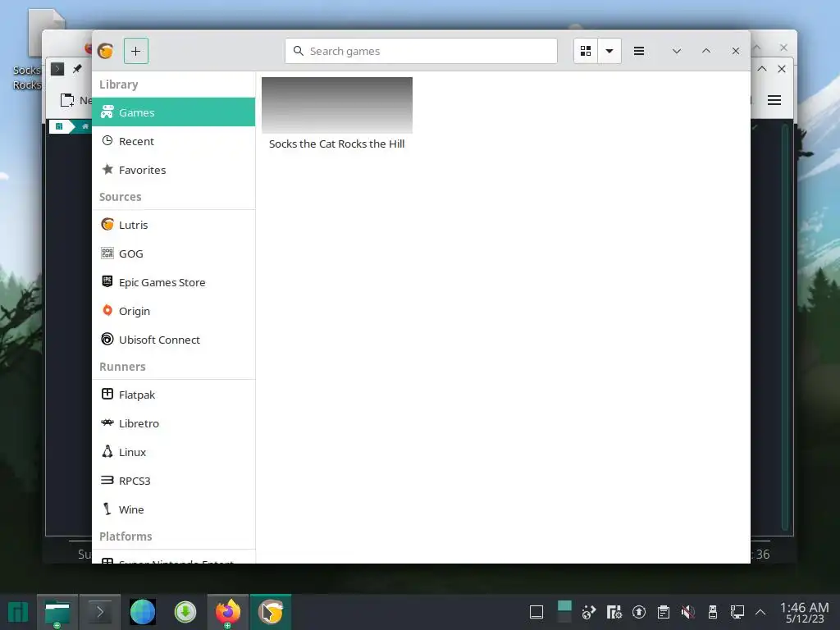Add a new game with the plus button
840x630 pixels.
[x=136, y=51]
